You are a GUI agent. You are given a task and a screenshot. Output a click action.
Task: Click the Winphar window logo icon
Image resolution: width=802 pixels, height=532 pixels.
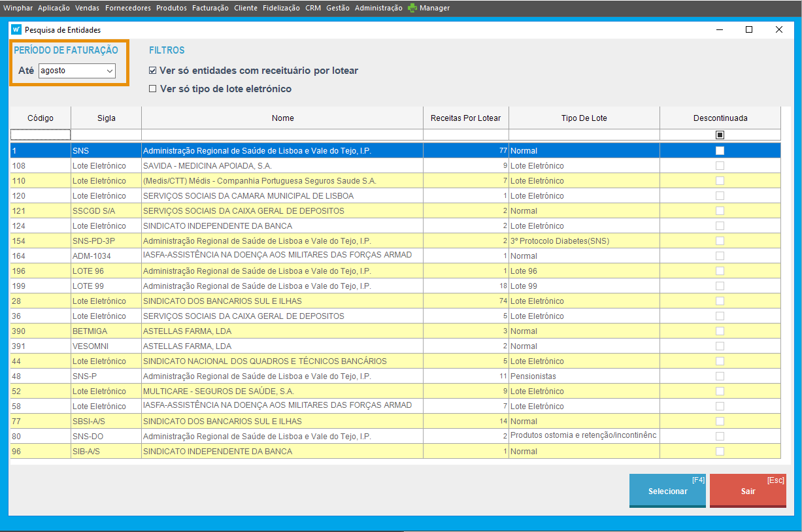coord(16,29)
